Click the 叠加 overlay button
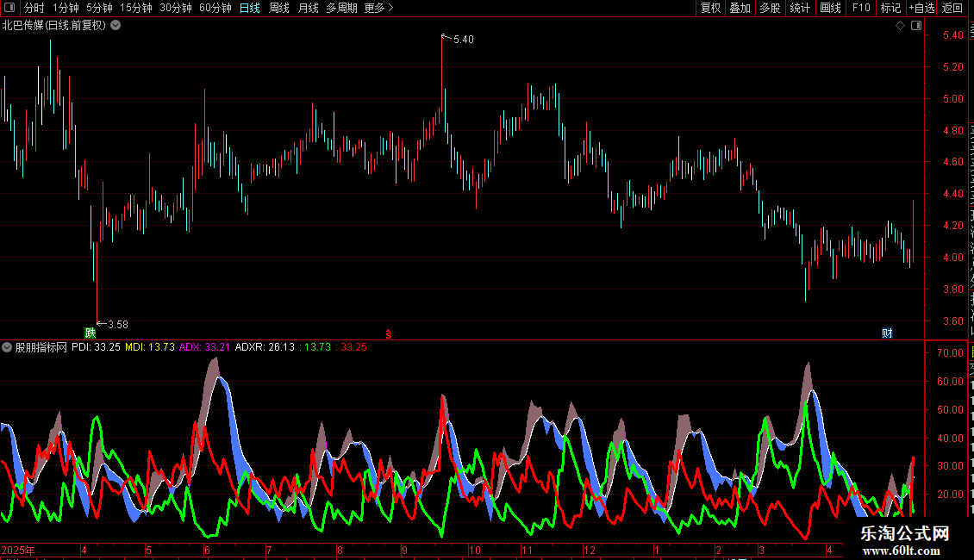The image size is (974, 560). pyautogui.click(x=740, y=8)
